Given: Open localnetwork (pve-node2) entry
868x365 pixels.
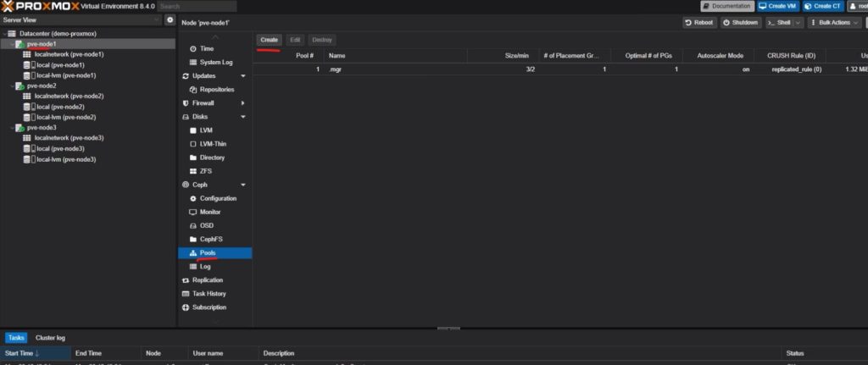Looking at the screenshot, I should [70, 97].
